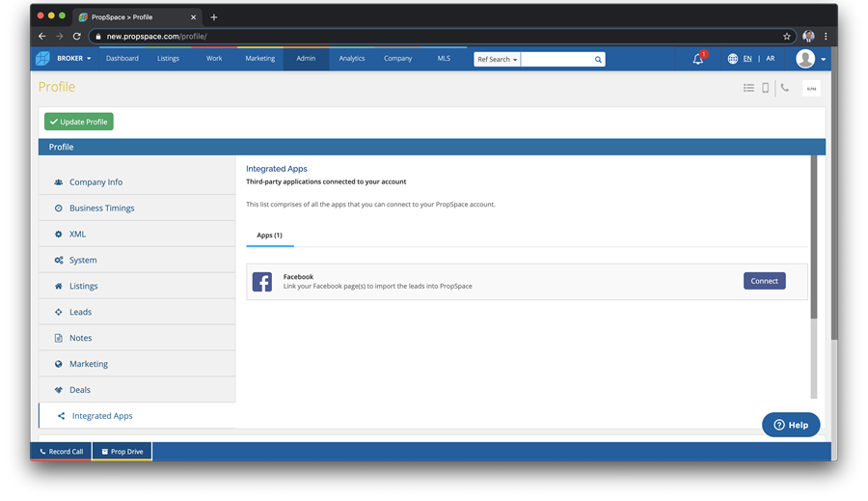Click the list view icon near Profile header

[x=748, y=88]
